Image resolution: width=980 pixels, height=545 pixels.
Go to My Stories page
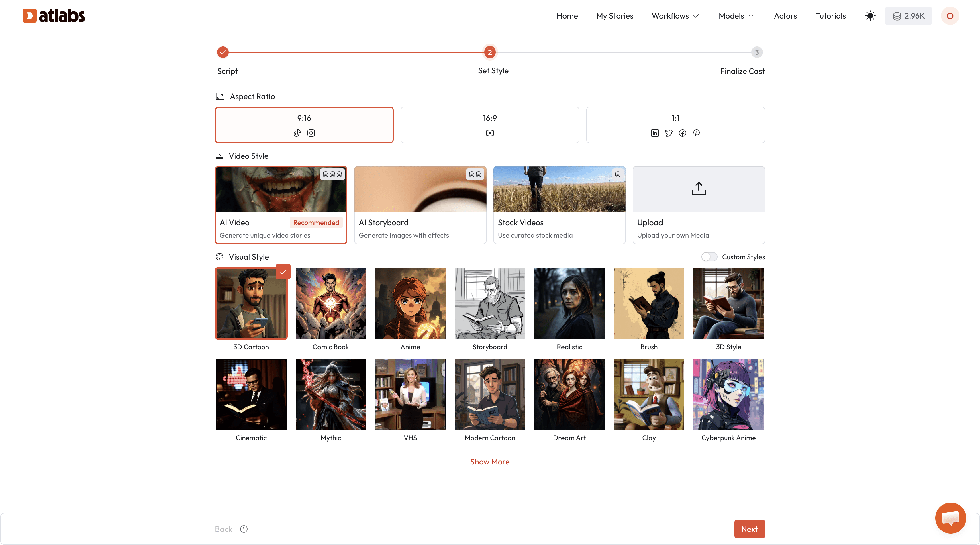[614, 16]
